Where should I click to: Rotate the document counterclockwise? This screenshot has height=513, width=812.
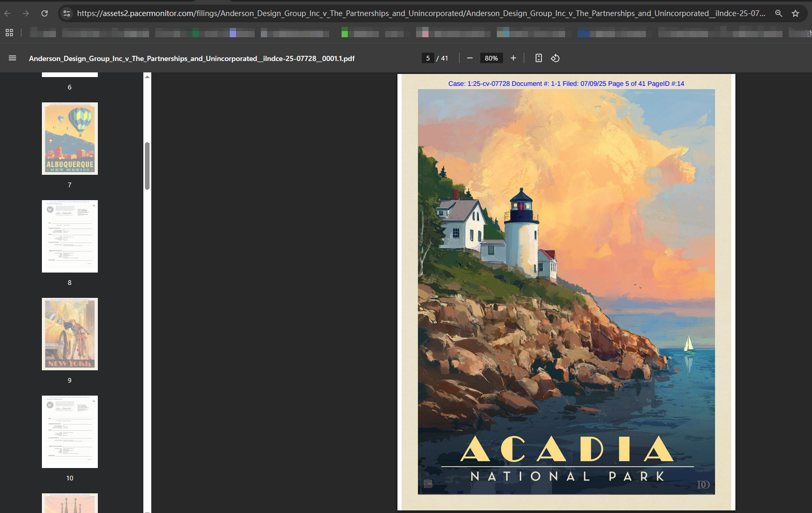click(555, 58)
